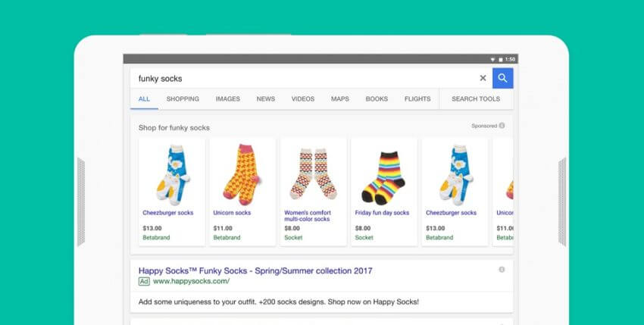
Task: Click the www.happysocks.com/ URL
Action: pos(192,282)
